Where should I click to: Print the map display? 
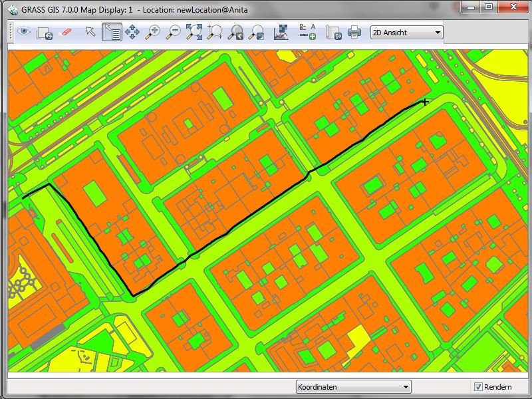(354, 32)
